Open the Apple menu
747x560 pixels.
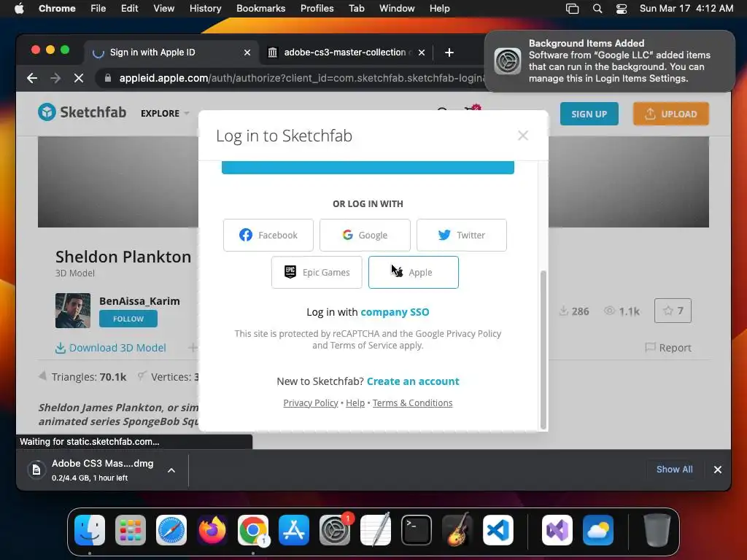coord(19,9)
